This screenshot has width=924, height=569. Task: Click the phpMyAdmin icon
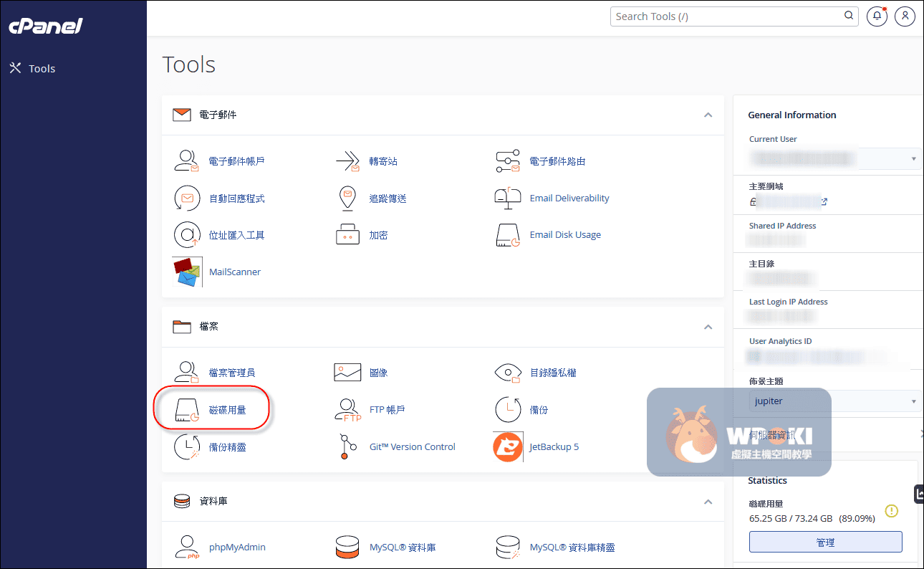[x=188, y=548]
